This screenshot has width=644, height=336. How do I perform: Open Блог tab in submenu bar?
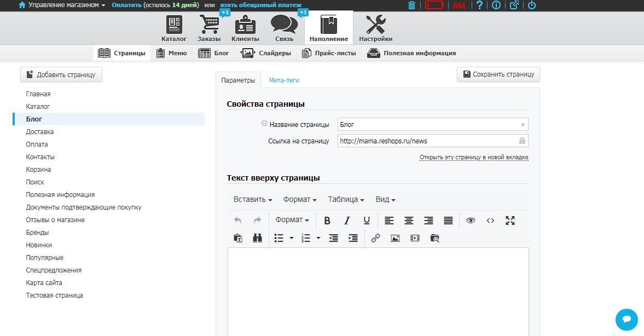(x=213, y=53)
